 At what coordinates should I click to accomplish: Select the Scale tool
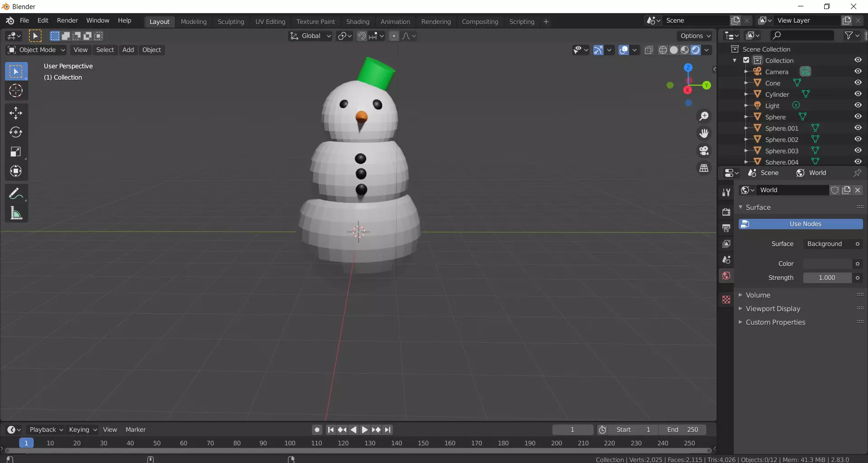point(16,151)
